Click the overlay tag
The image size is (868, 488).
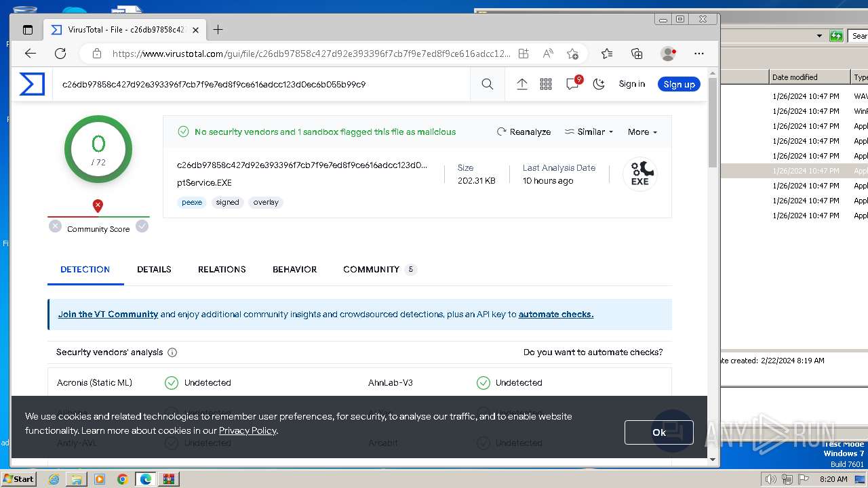(x=266, y=202)
